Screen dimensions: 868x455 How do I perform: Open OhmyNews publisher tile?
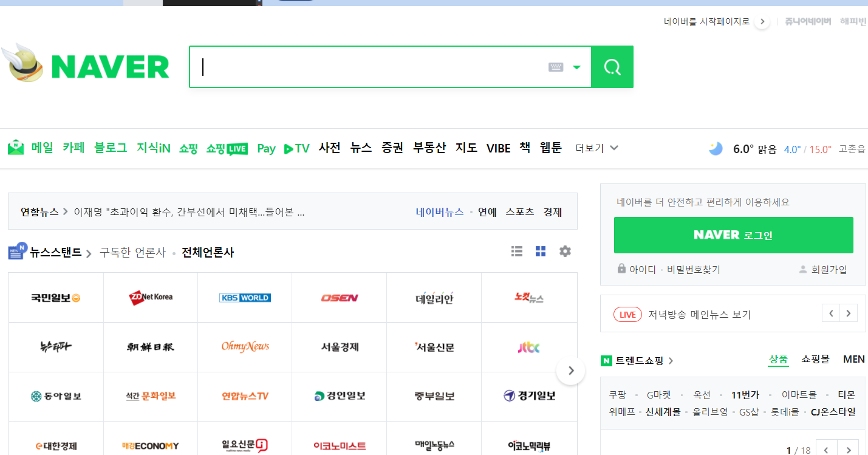pyautogui.click(x=245, y=347)
